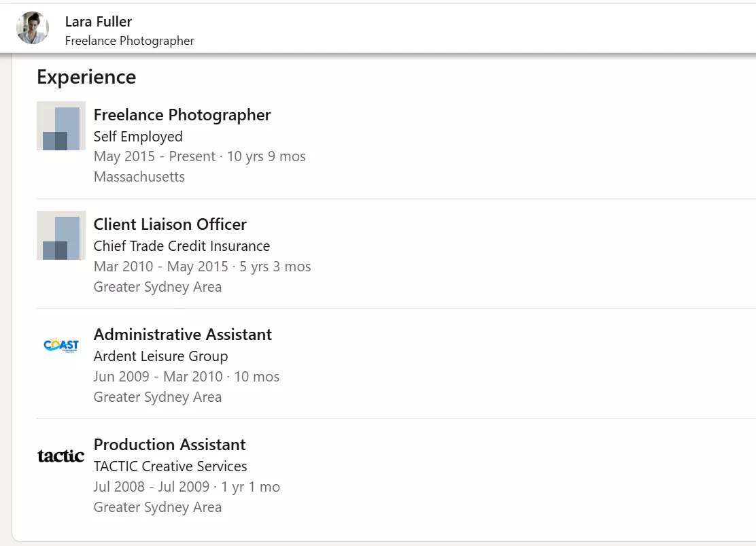
Task: Open TACTIC Creative Services company link
Action: 170,466
